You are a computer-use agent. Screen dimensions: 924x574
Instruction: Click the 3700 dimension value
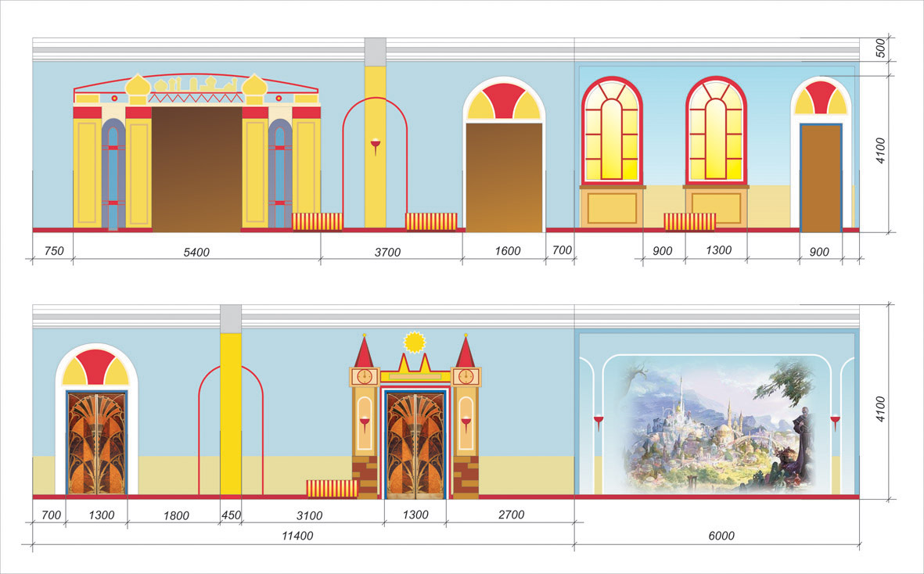coord(387,252)
